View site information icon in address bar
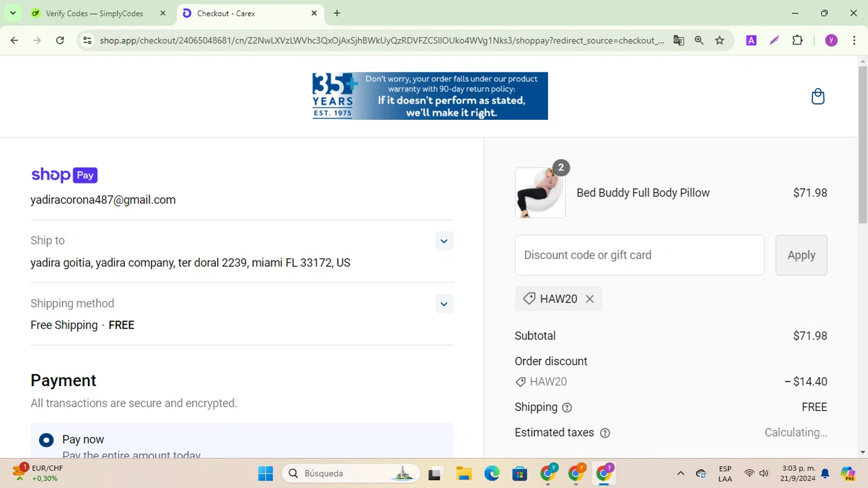This screenshot has width=868, height=488. point(87,41)
